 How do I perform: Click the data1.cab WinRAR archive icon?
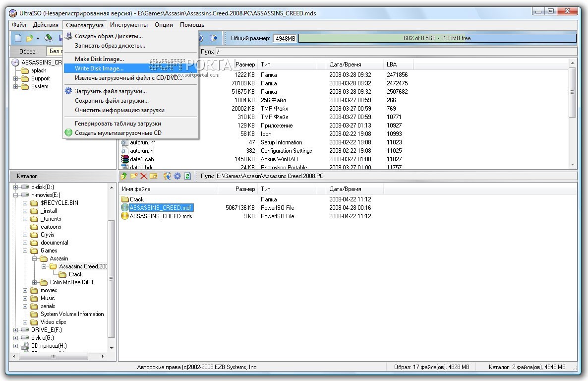pos(125,159)
